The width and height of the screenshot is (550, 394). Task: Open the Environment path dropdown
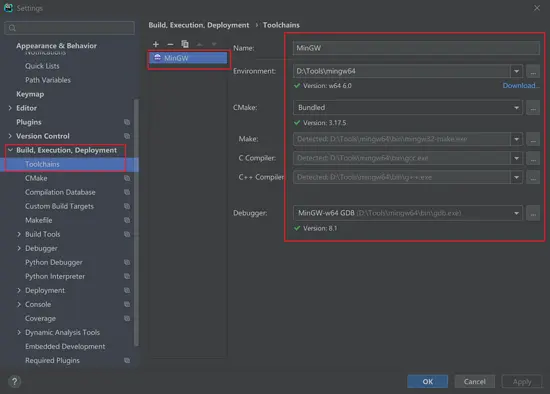tap(516, 71)
